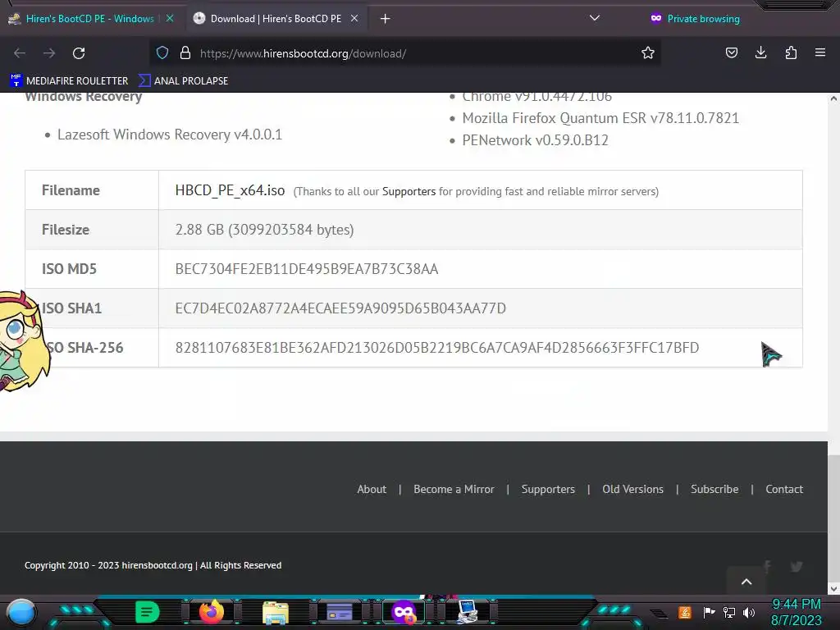The height and width of the screenshot is (630, 840).
Task: Select the Download | Hiren's BootCD PE tab
Action: 276,19
